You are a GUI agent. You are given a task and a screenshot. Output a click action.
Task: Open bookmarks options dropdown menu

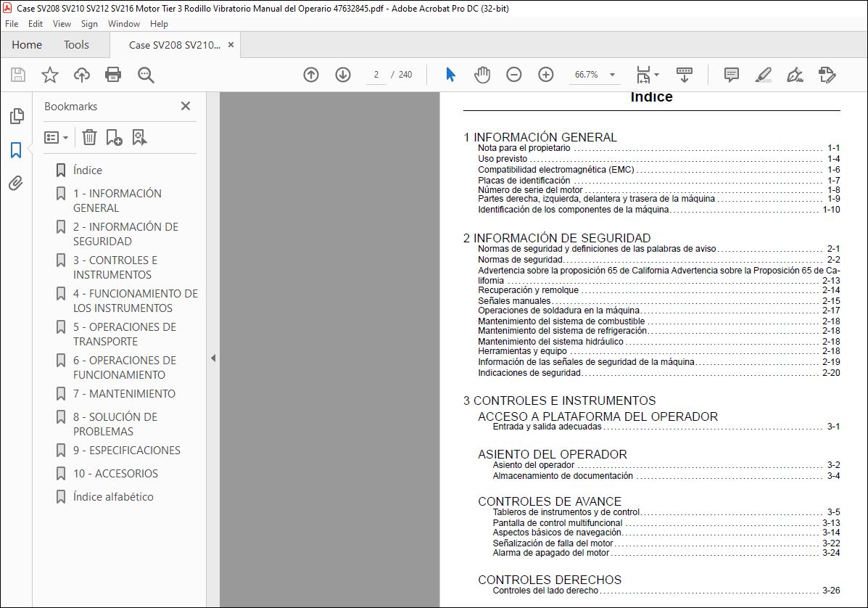click(x=56, y=137)
